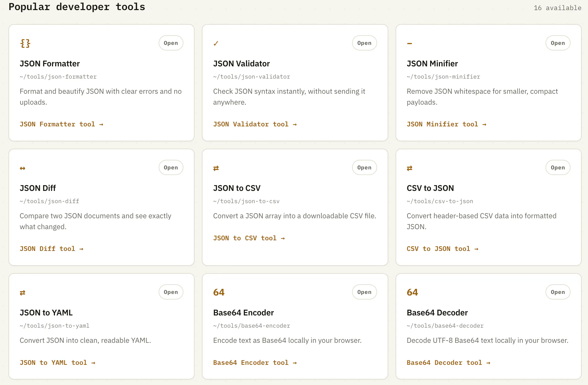The width and height of the screenshot is (588, 385).
Task: Click the "JSON Minifier" card title
Action: (432, 64)
